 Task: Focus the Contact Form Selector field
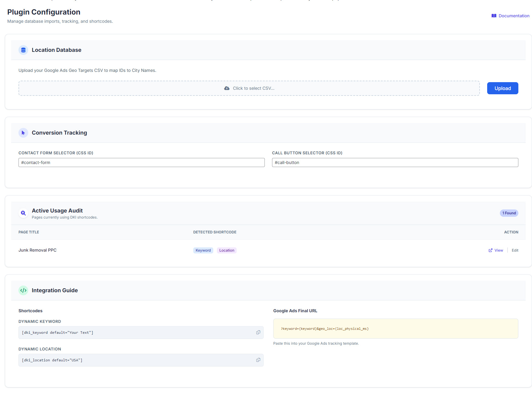(x=141, y=162)
